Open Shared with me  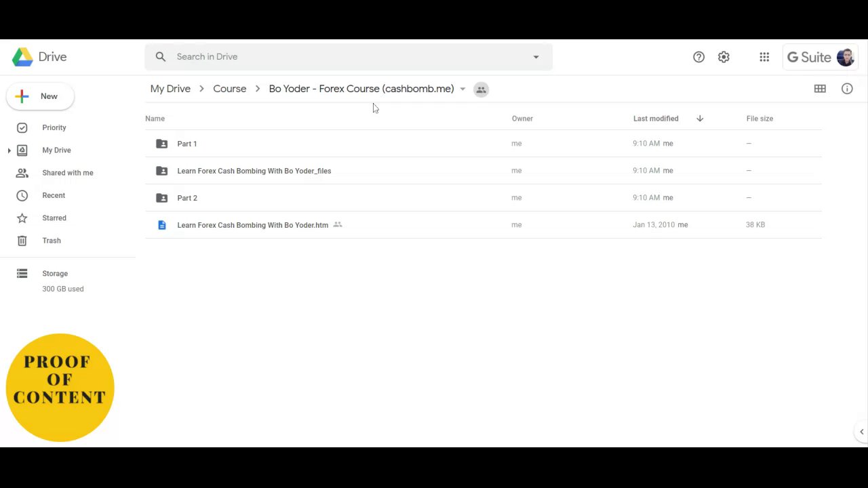click(x=68, y=173)
